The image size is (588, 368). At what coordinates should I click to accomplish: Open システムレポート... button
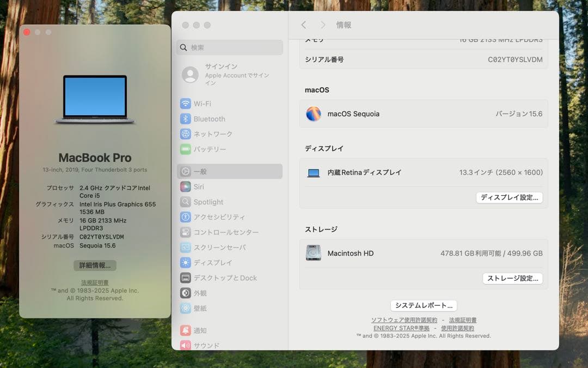tap(424, 305)
